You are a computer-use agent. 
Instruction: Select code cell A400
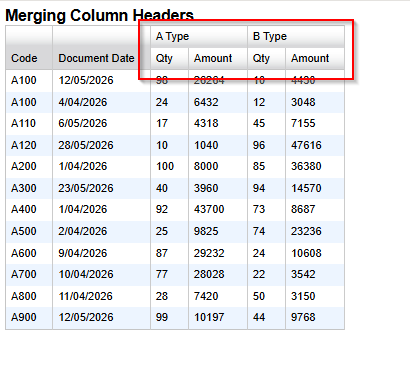[x=29, y=209]
